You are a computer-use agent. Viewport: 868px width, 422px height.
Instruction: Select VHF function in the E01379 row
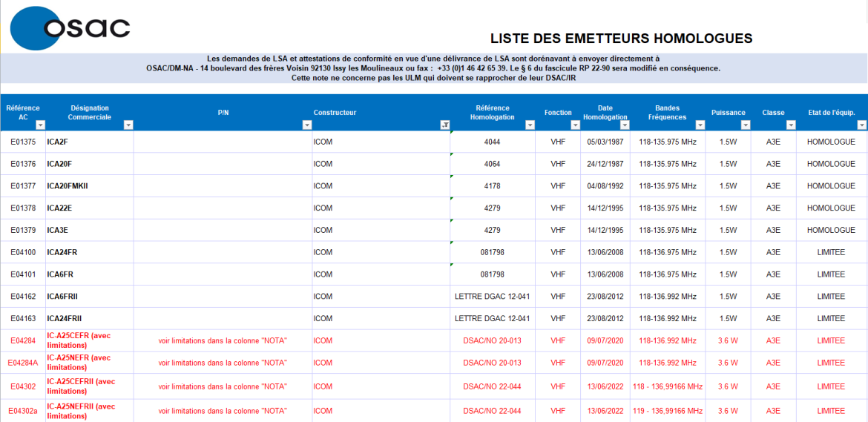[558, 230]
